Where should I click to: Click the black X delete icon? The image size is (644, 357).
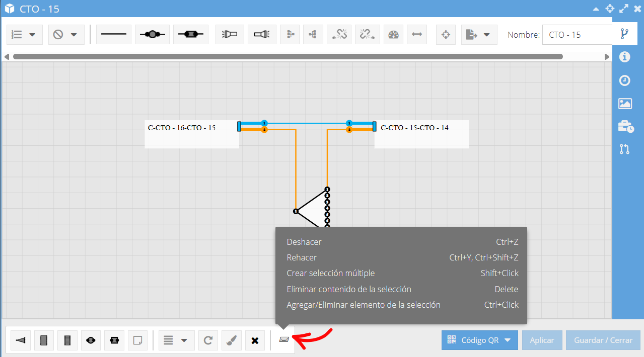coord(255,340)
